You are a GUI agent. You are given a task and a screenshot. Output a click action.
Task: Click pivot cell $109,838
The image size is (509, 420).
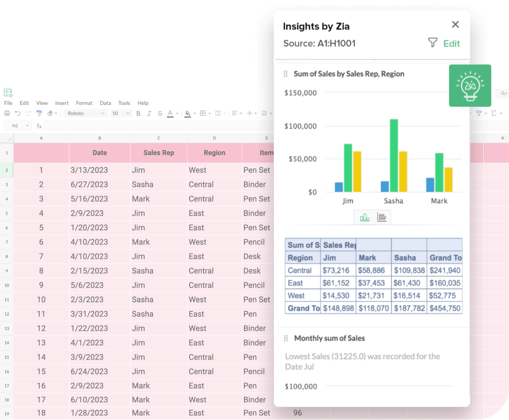click(x=409, y=270)
